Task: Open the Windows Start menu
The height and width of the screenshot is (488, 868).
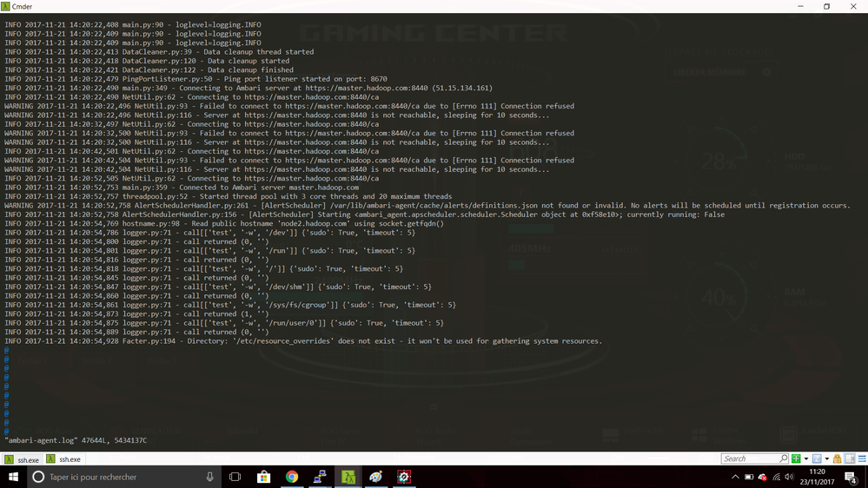Action: tap(13, 477)
